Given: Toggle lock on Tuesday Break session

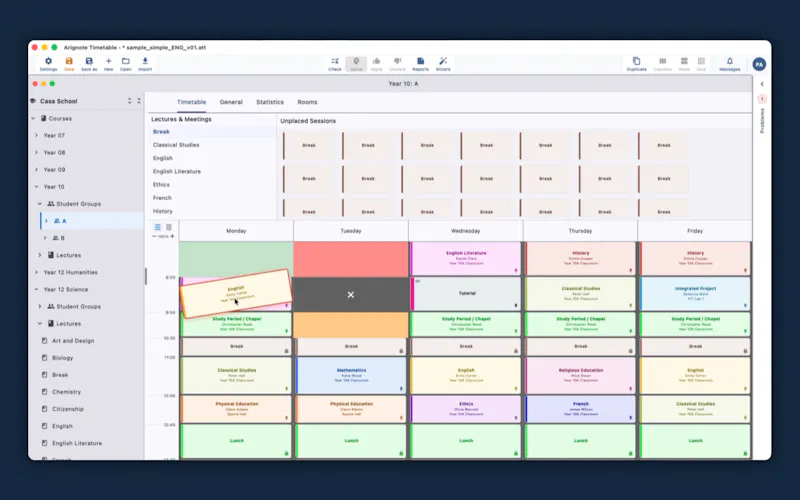Looking at the screenshot, I should pyautogui.click(x=401, y=351).
